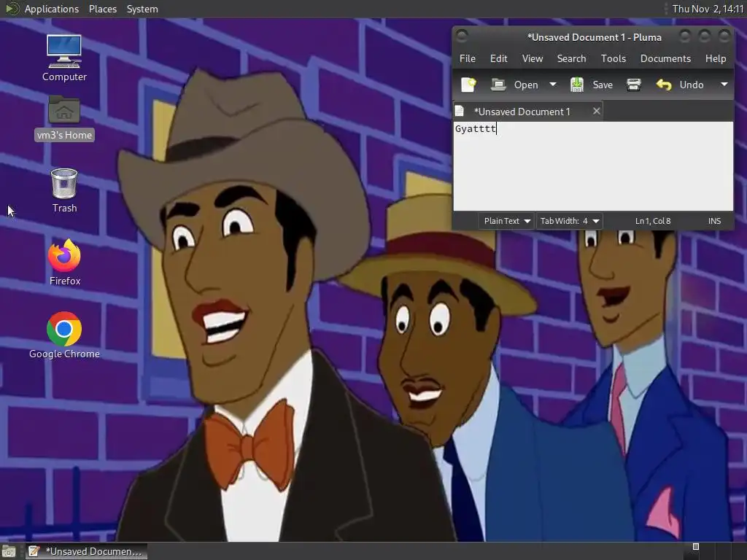Open the Computer desktop icon

click(64, 58)
